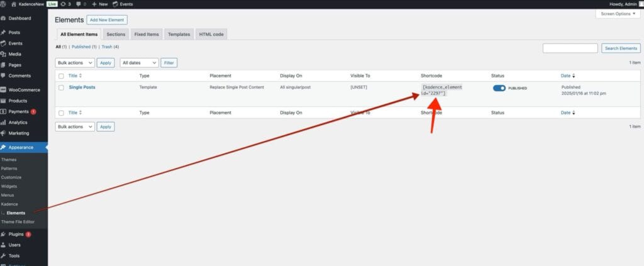This screenshot has height=266, width=644.
Task: Toggle the Published status switch off
Action: pos(499,88)
